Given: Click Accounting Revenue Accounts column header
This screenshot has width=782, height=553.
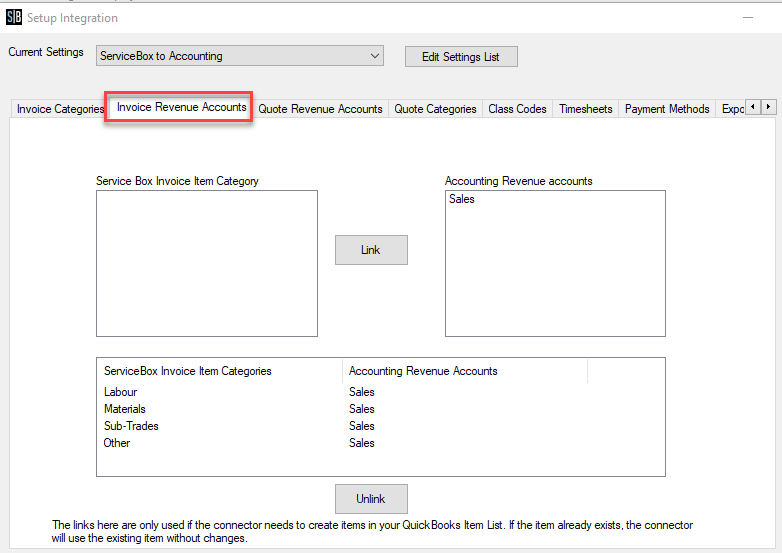Looking at the screenshot, I should pyautogui.click(x=465, y=371).
